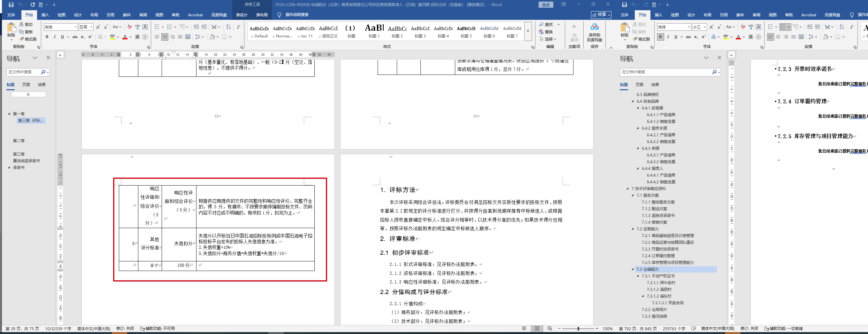The height and width of the screenshot is (334, 868).
Task: Click the bullet list icon in the left window
Action: click(x=157, y=27)
